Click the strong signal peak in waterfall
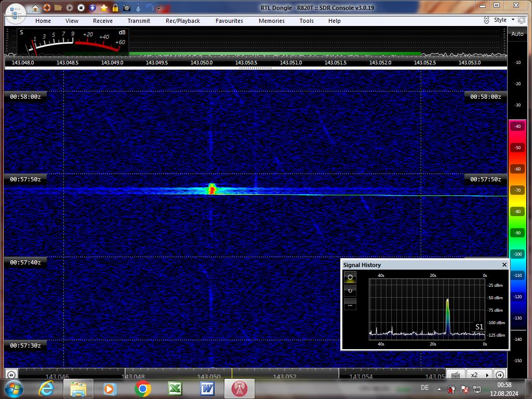 pyautogui.click(x=212, y=189)
